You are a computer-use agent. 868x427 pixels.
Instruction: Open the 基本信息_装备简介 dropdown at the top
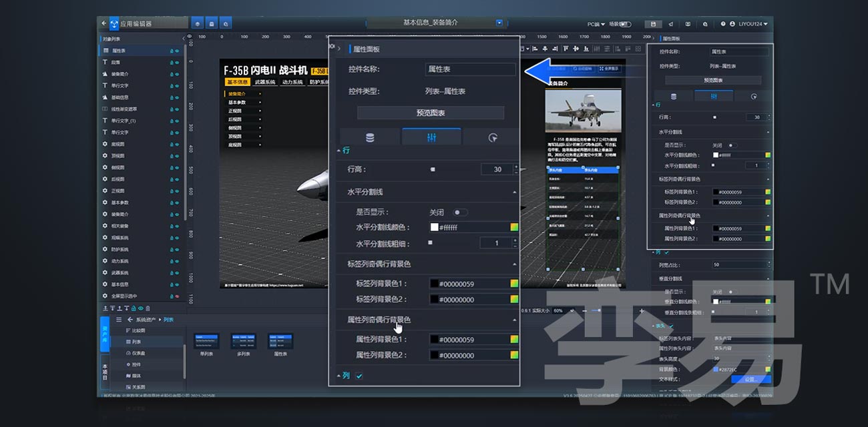coord(498,22)
